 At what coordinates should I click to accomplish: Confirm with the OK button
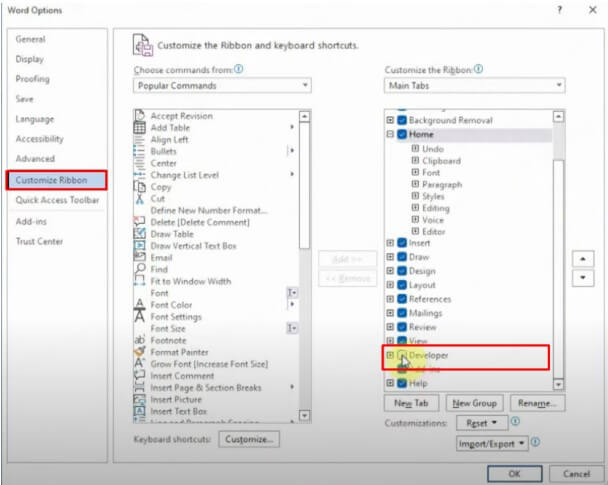(x=515, y=473)
